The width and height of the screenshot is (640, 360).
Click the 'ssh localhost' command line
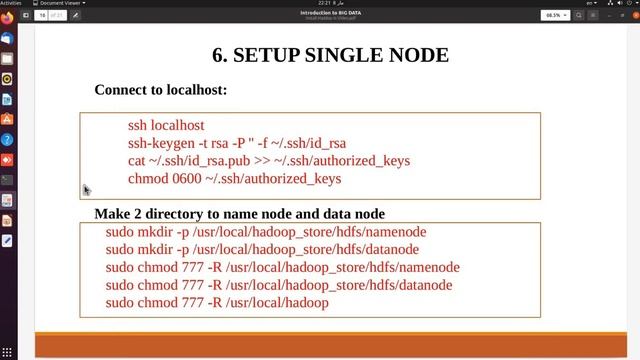pyautogui.click(x=166, y=125)
